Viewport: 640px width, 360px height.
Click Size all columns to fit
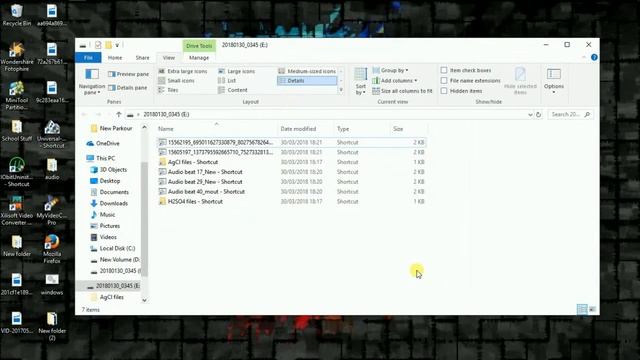(402, 91)
